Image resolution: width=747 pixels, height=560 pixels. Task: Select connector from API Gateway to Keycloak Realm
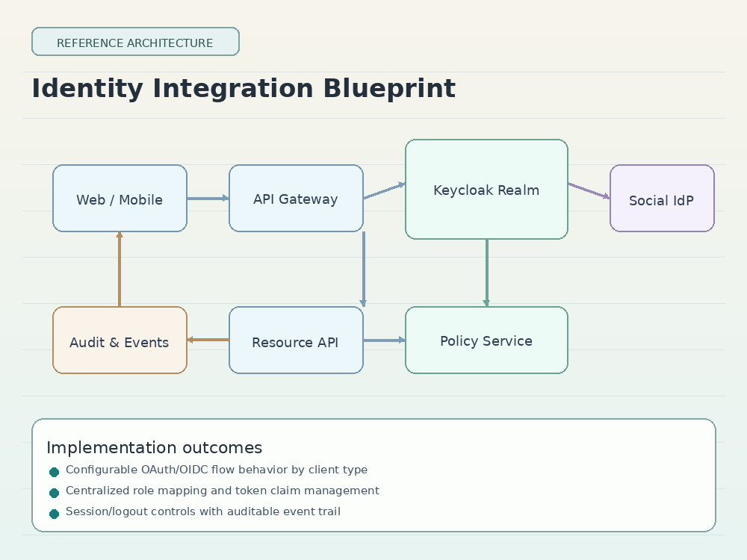(385, 190)
